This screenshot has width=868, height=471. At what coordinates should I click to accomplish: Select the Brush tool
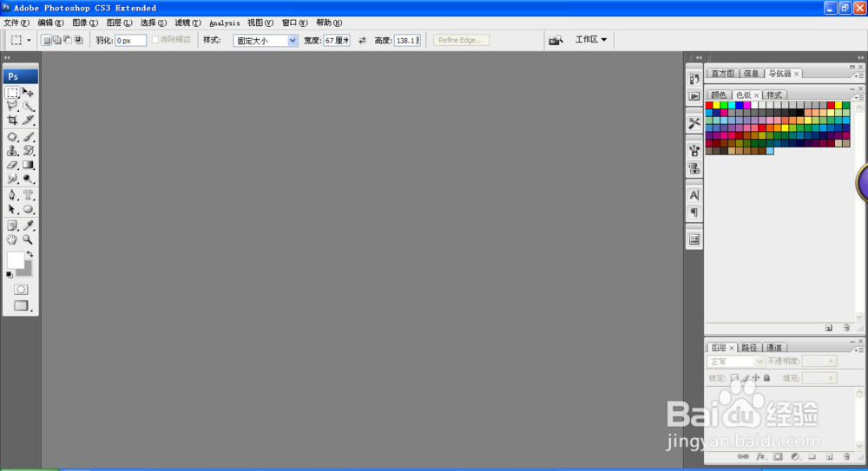coord(29,137)
